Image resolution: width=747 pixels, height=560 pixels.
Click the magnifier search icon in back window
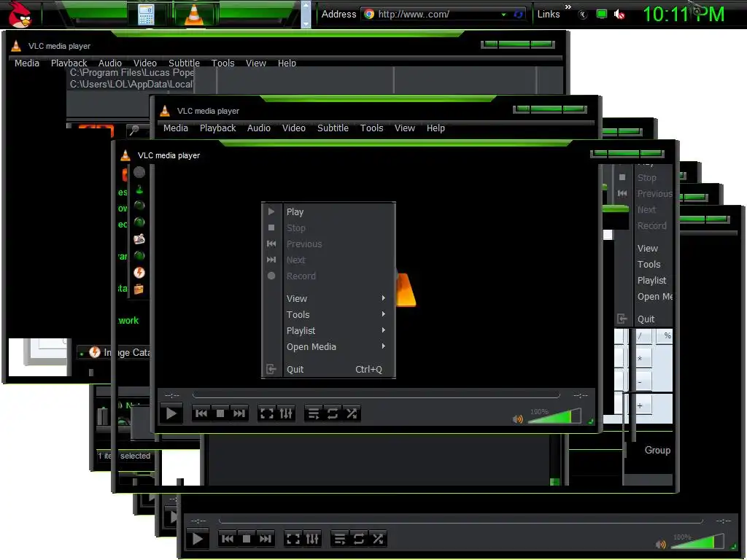(x=134, y=130)
